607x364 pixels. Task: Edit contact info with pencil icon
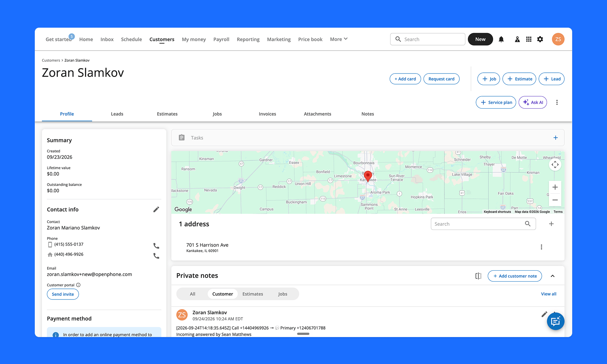pos(156,210)
